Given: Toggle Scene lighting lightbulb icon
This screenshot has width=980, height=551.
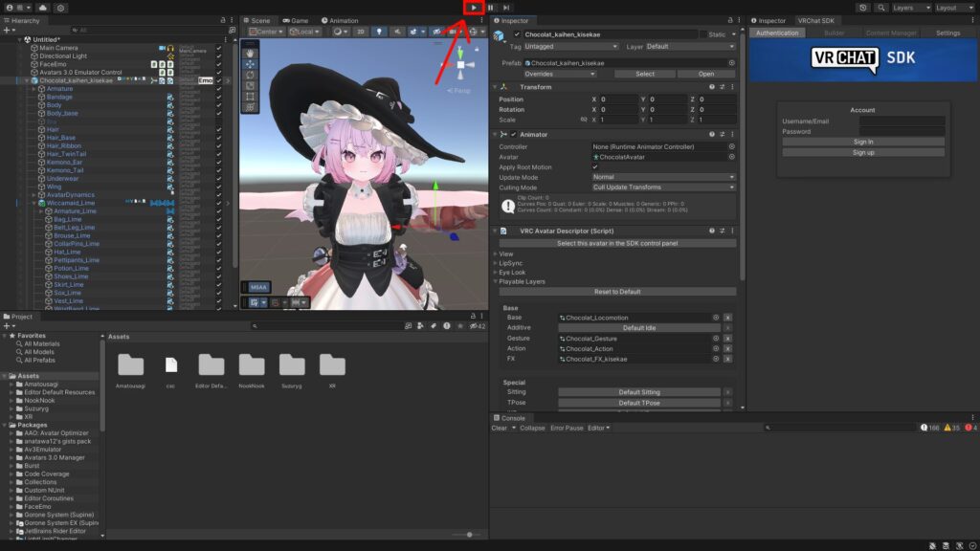Looking at the screenshot, I should click(380, 32).
